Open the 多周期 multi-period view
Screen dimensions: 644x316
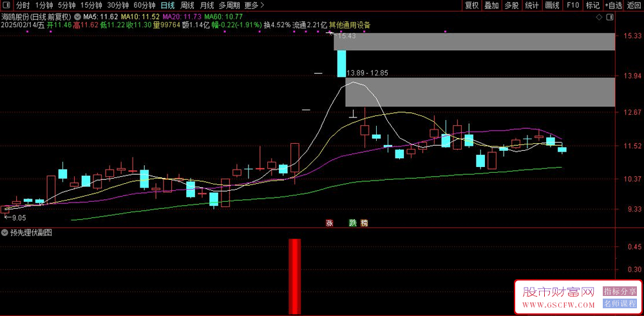click(229, 5)
